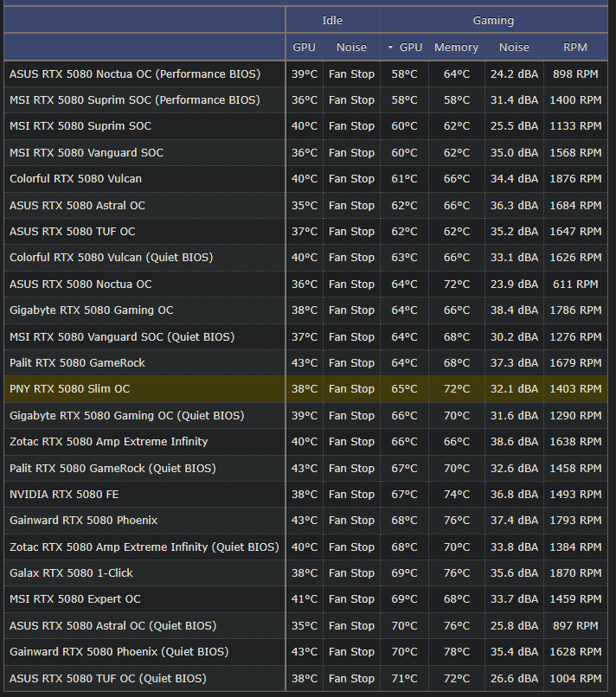This screenshot has height=697, width=616.
Task: Select the 74°C memory value for NVIDIA FE
Action: pyautogui.click(x=456, y=495)
